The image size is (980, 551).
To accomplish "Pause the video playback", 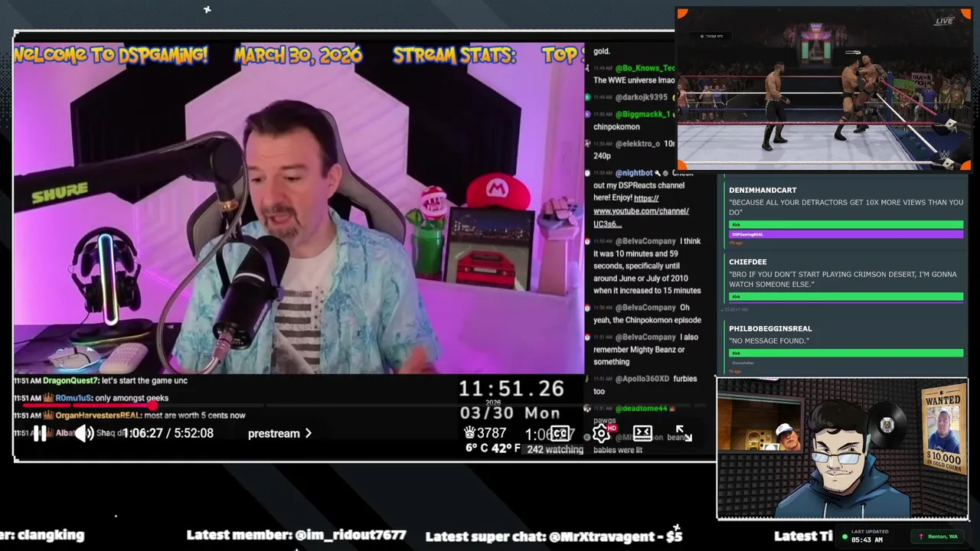I will pos(40,434).
